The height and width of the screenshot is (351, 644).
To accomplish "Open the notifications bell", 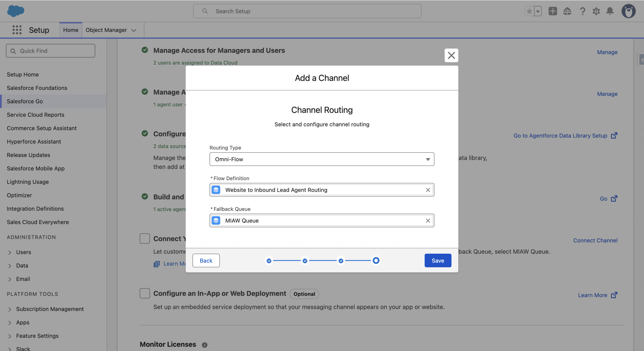I will click(610, 11).
